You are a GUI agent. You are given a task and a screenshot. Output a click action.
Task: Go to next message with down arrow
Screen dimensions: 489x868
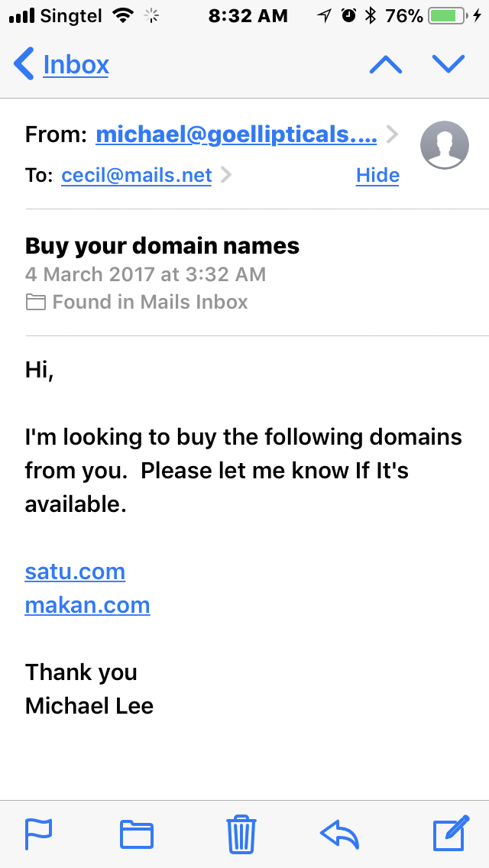pos(449,65)
